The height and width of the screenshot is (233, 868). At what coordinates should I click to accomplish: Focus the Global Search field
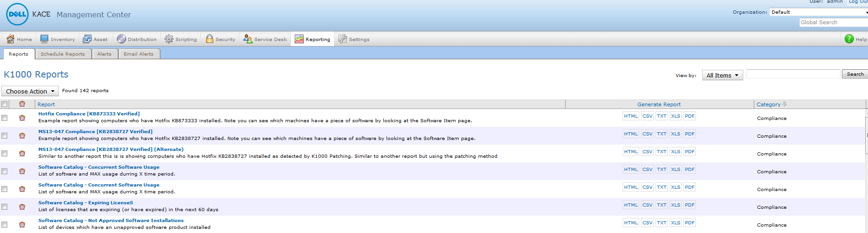[834, 22]
